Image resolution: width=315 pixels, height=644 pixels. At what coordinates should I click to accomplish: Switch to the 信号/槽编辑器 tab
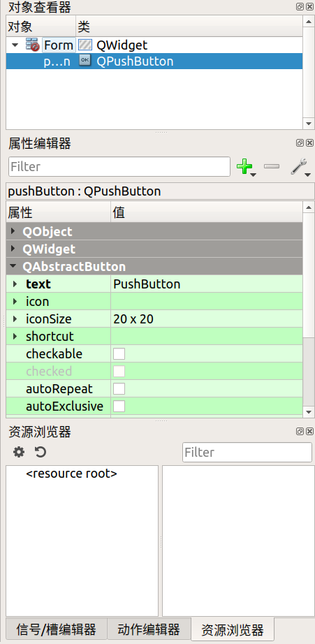[x=57, y=629]
